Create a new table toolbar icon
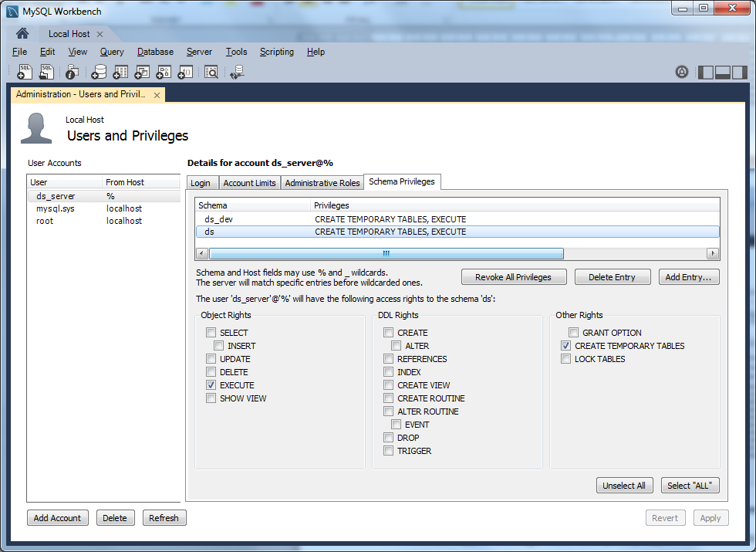Viewport: 756px width, 552px height. point(120,72)
